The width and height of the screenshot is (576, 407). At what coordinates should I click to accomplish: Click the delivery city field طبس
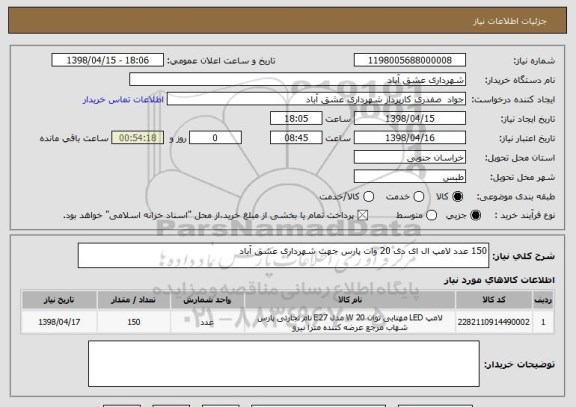[410, 177]
